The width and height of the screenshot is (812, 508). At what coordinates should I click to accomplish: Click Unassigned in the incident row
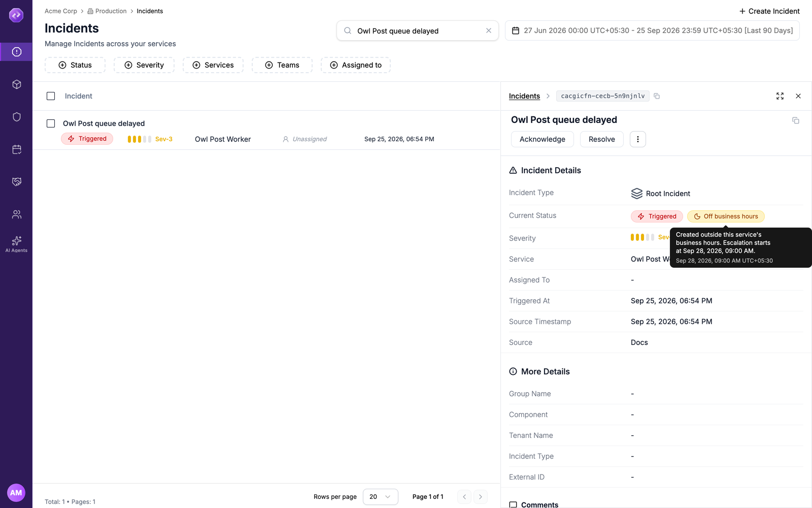point(304,139)
